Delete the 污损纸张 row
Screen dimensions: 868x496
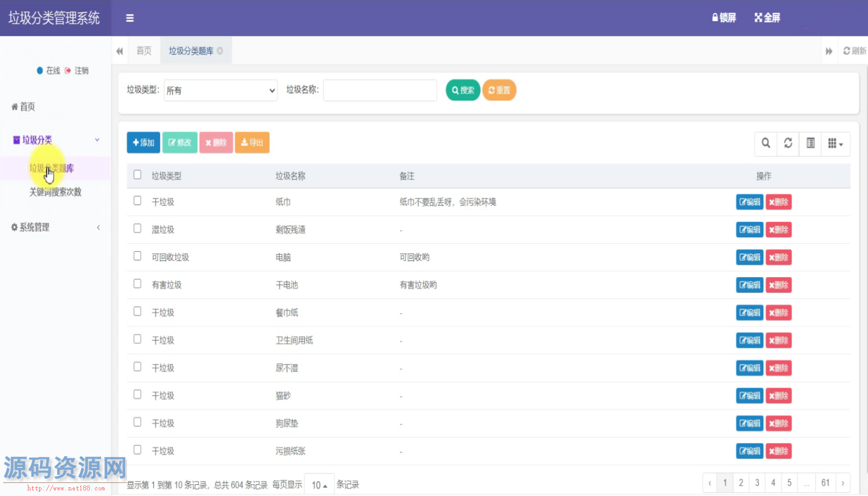[x=779, y=451]
